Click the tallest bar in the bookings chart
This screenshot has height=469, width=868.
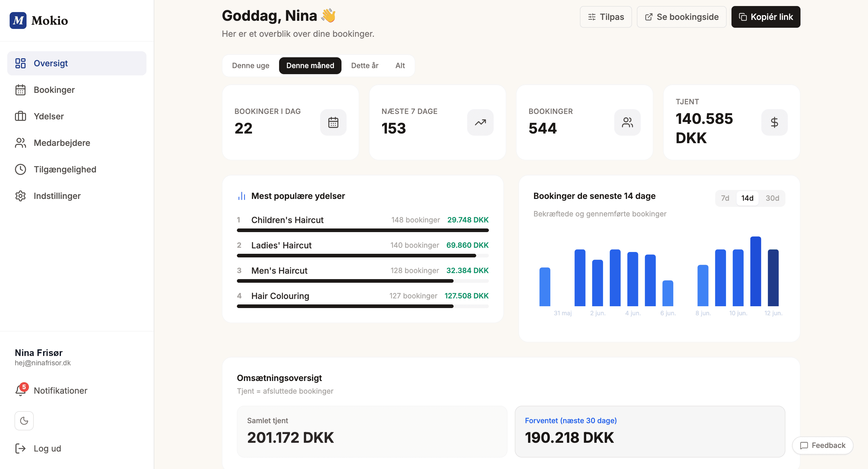(x=756, y=272)
